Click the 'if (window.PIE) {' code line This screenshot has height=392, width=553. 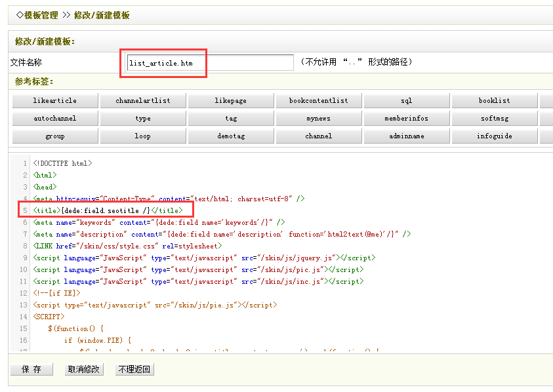(x=98, y=340)
